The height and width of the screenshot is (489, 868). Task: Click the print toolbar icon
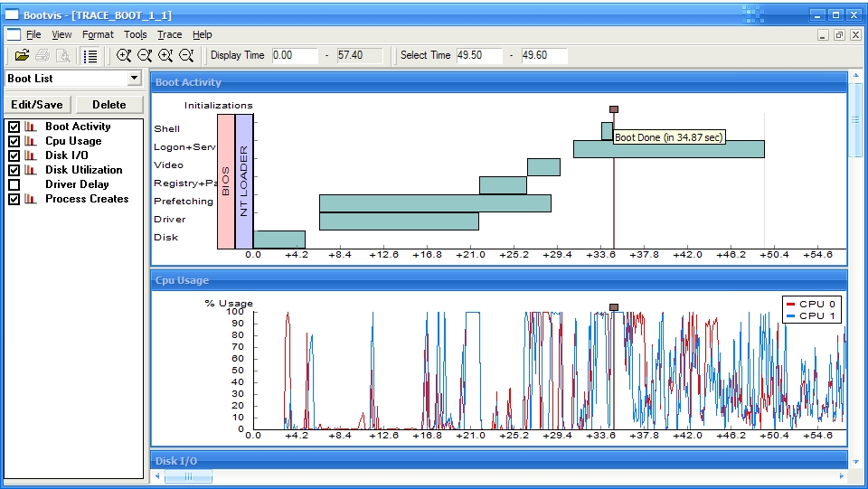pyautogui.click(x=42, y=55)
